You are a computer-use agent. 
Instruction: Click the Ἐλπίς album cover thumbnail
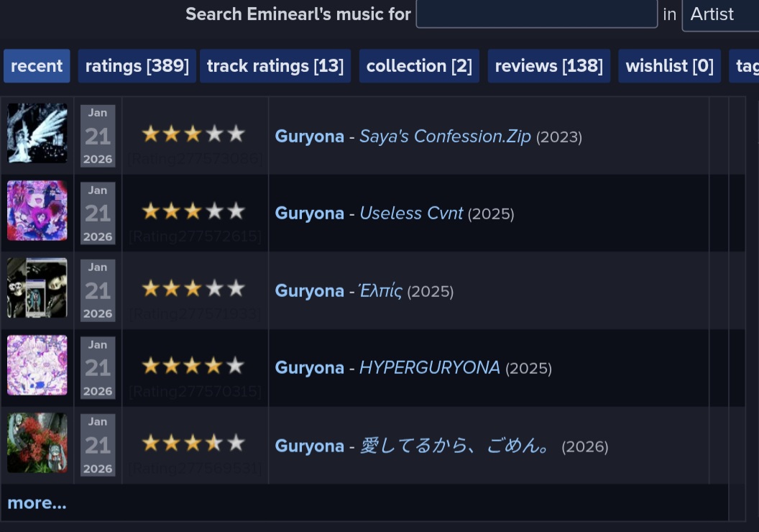(x=37, y=288)
